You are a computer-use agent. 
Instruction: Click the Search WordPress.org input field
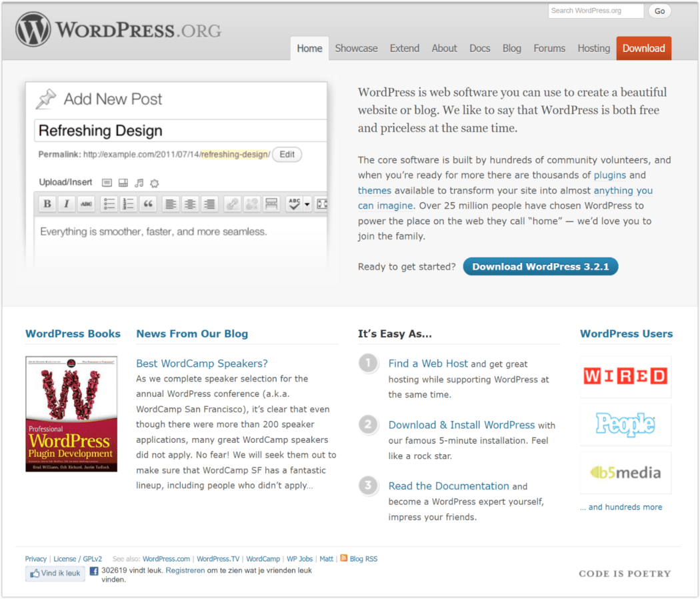595,11
